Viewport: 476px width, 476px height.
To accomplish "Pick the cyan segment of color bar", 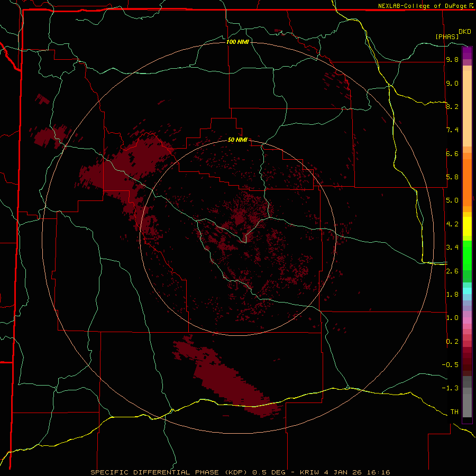I will tap(467, 291).
